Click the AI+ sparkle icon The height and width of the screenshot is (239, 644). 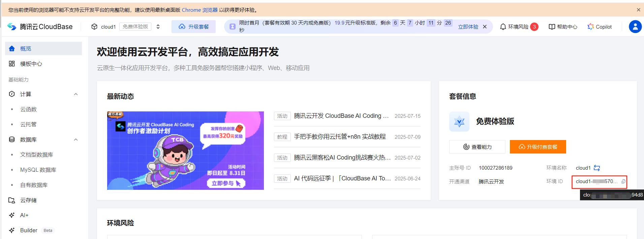point(12,215)
